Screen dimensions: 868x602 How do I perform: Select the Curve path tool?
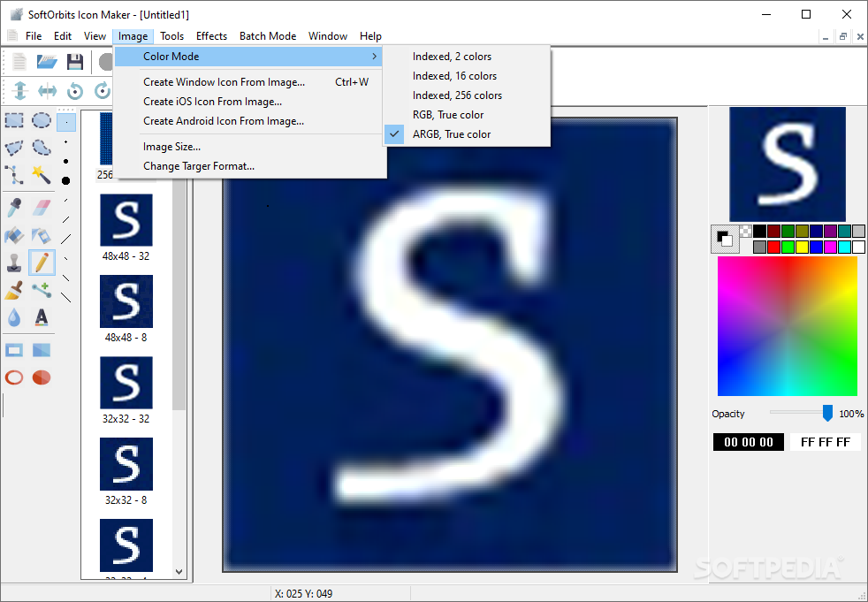[x=14, y=175]
